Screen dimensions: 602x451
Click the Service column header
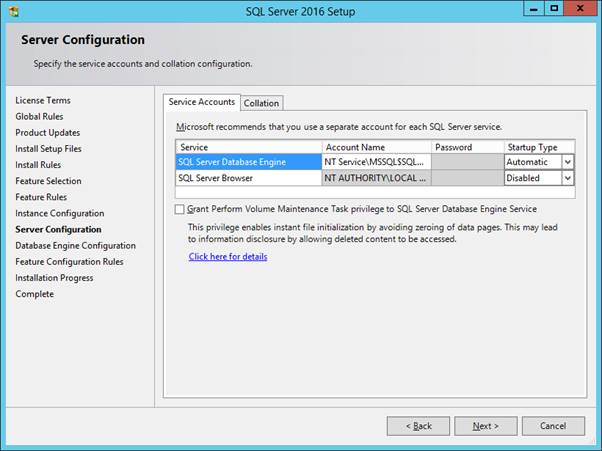tap(249, 147)
